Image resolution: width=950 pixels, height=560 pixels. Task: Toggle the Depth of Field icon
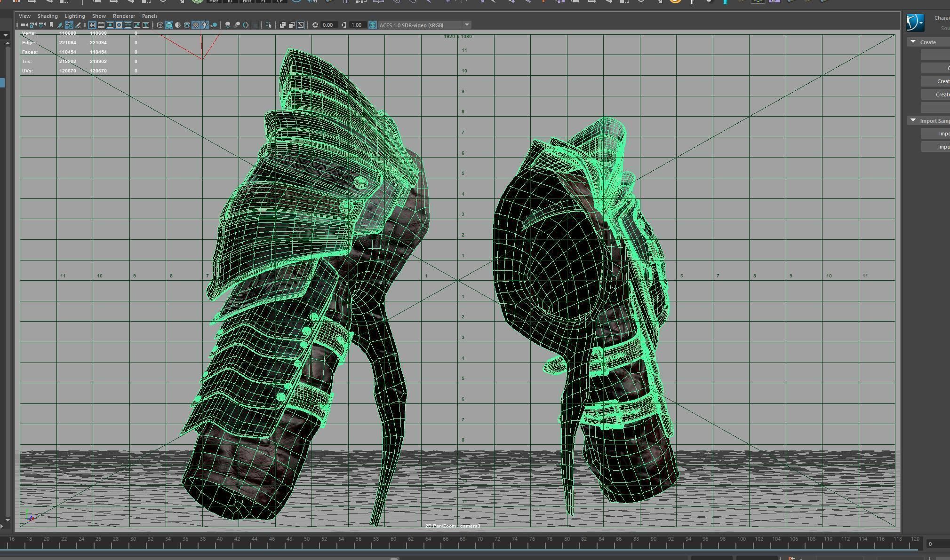(255, 25)
